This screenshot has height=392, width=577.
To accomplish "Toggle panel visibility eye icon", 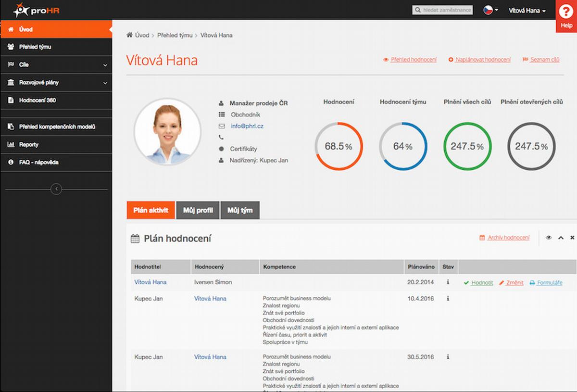I will click(549, 238).
